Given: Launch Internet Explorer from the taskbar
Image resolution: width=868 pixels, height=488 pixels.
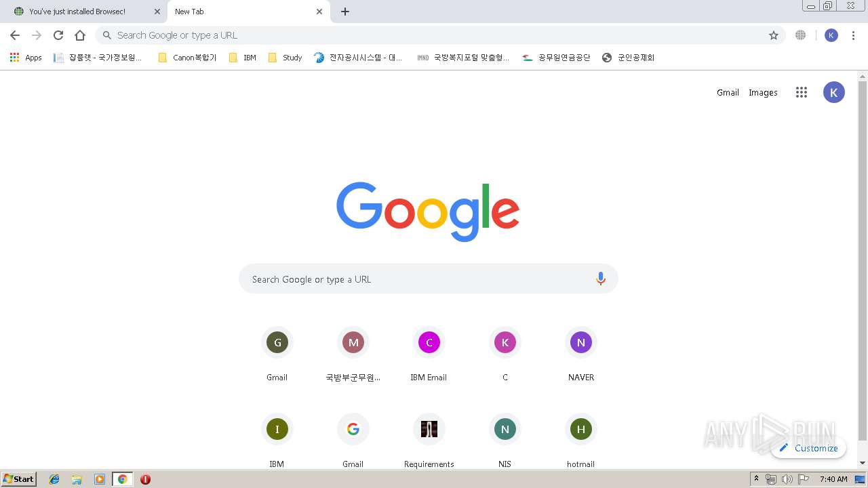Looking at the screenshot, I should [x=54, y=479].
